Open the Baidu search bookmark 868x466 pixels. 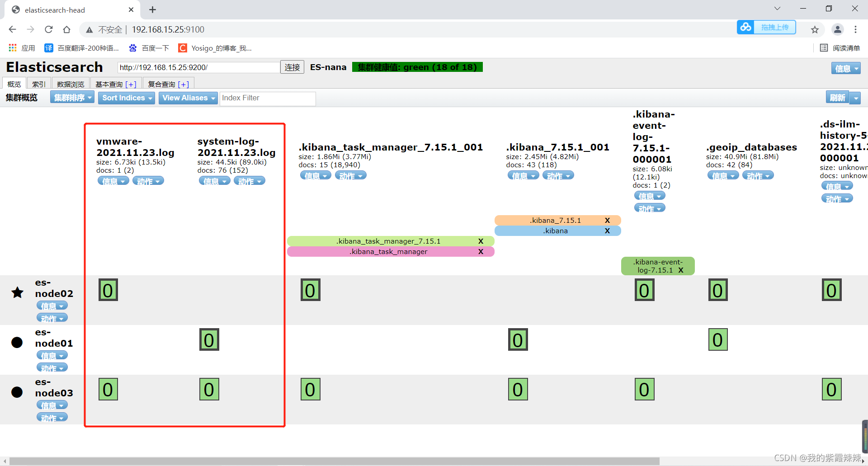(149, 48)
